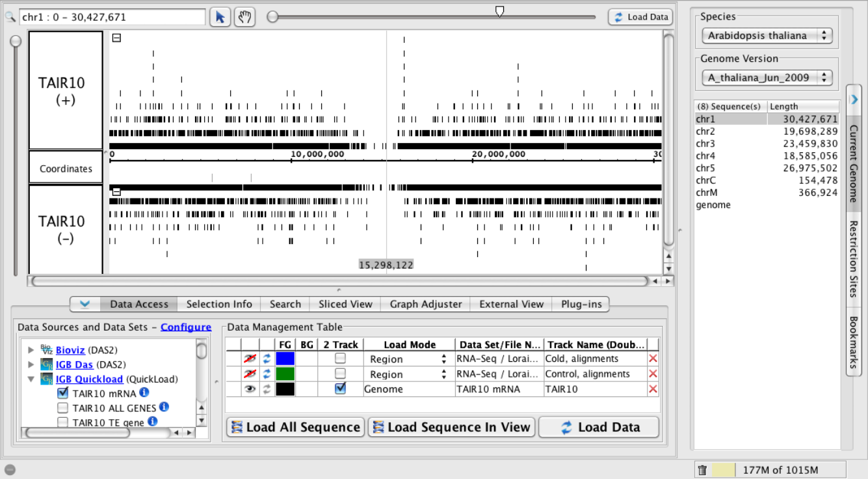Delete the TAIR10 track row
Viewport: 868px width, 479px height.
[x=653, y=389]
